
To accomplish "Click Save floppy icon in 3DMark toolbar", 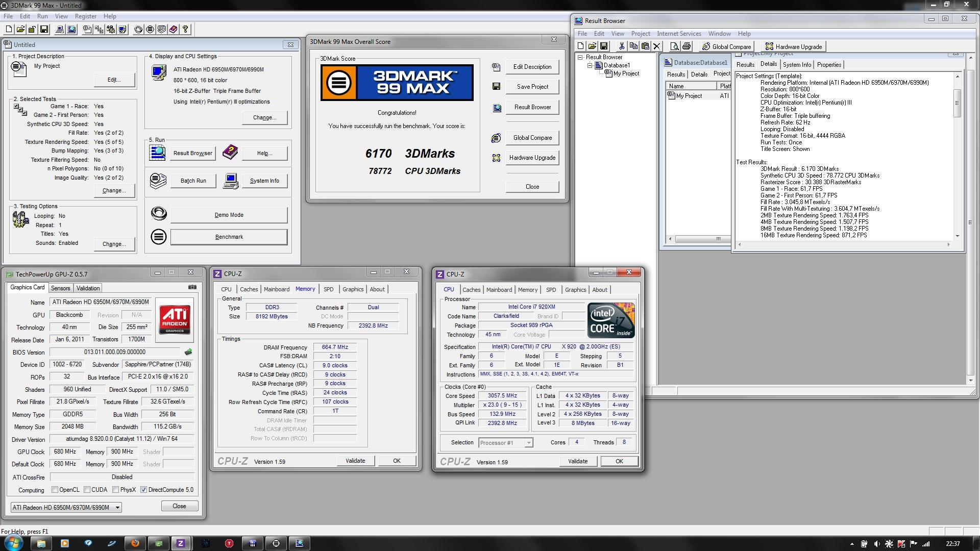I will [x=44, y=29].
